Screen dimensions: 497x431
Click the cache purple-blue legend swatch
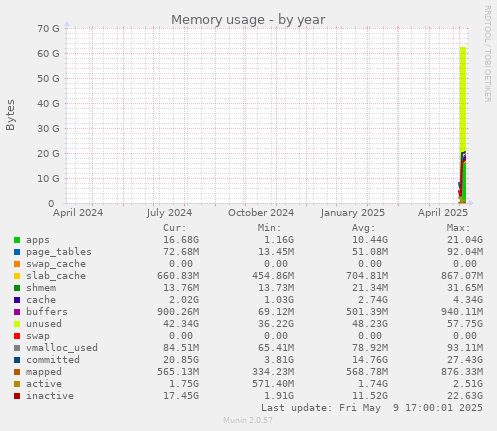point(17,300)
